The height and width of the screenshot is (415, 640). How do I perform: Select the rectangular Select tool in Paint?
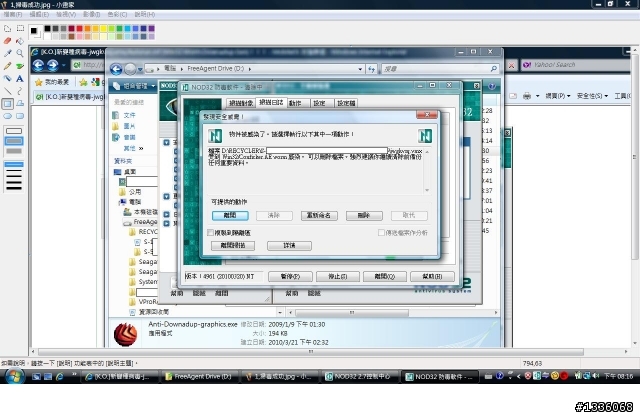[20, 29]
